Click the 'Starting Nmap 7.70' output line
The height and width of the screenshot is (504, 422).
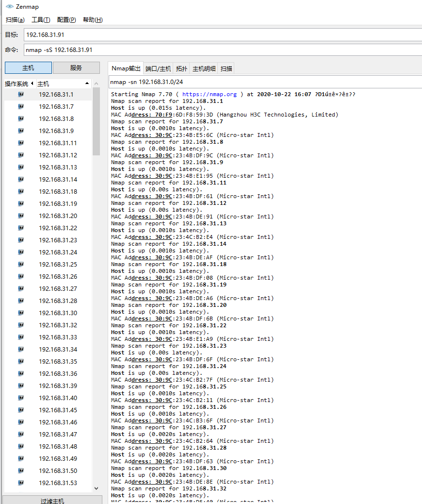pyautogui.click(x=233, y=94)
